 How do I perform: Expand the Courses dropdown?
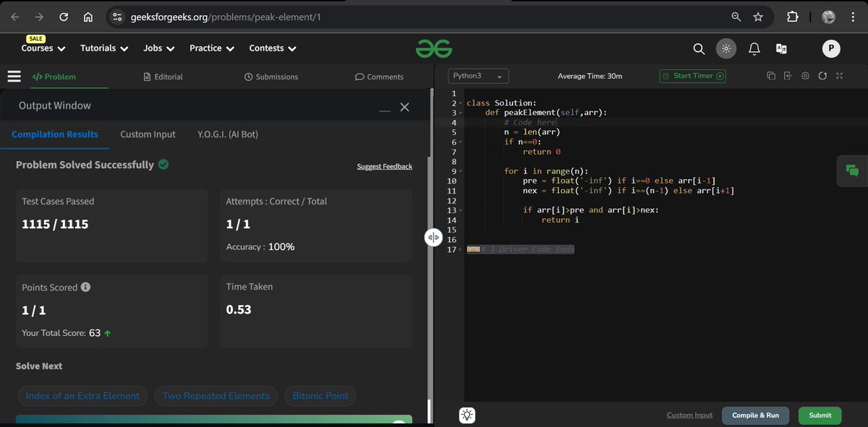click(43, 48)
